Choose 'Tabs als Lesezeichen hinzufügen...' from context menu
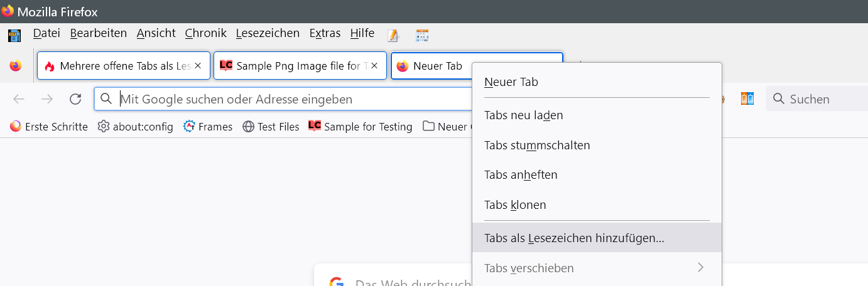Image resolution: width=868 pixels, height=286 pixels. [x=574, y=238]
